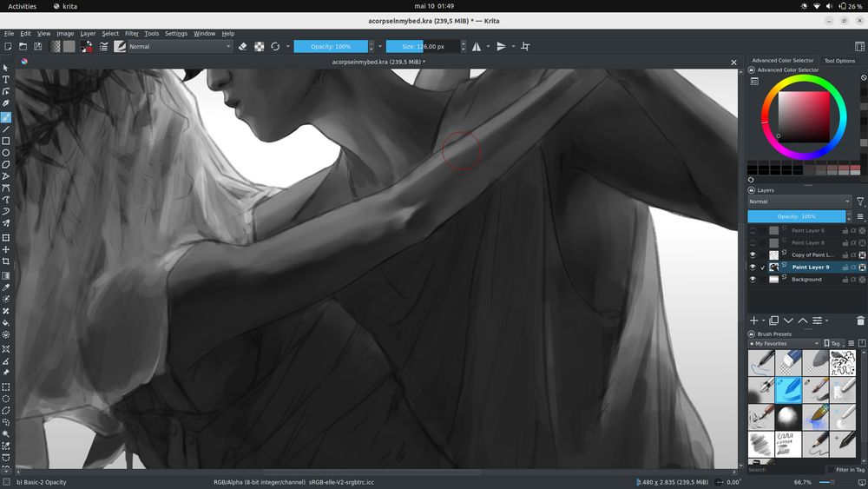
Task: Click the Layers panel Opacity slider
Action: click(796, 216)
